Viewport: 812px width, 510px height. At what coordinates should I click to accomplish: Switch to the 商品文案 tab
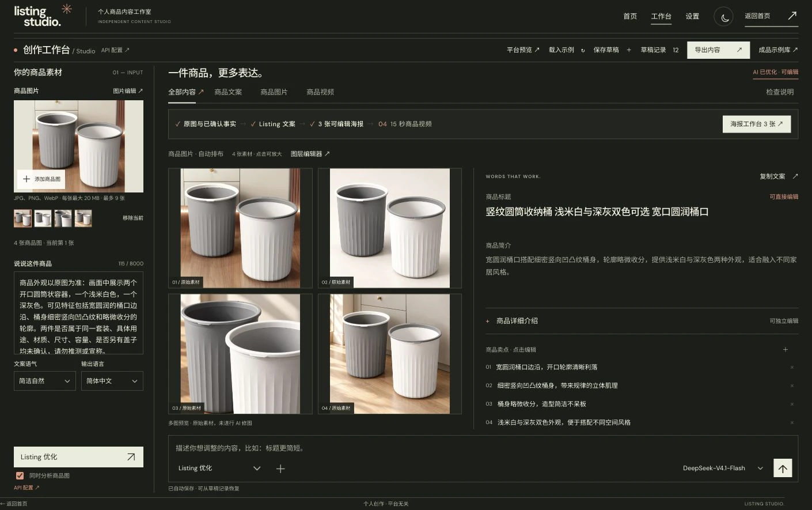pyautogui.click(x=228, y=92)
